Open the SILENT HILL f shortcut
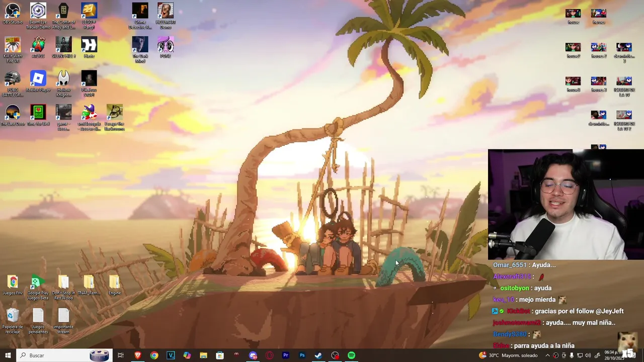 63,47
